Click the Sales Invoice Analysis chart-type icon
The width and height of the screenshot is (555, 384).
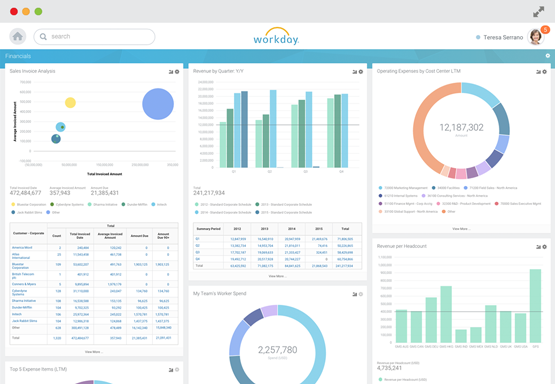[171, 71]
